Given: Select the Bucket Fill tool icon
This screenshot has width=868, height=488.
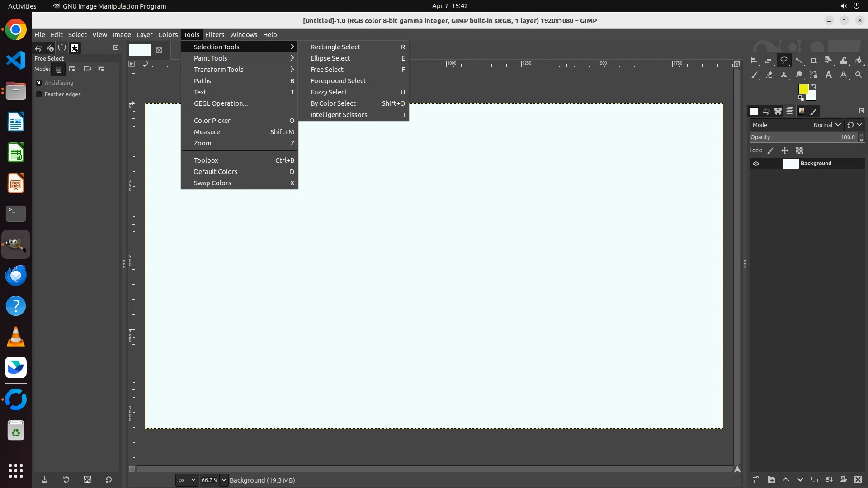Looking at the screenshot, I should (x=859, y=61).
